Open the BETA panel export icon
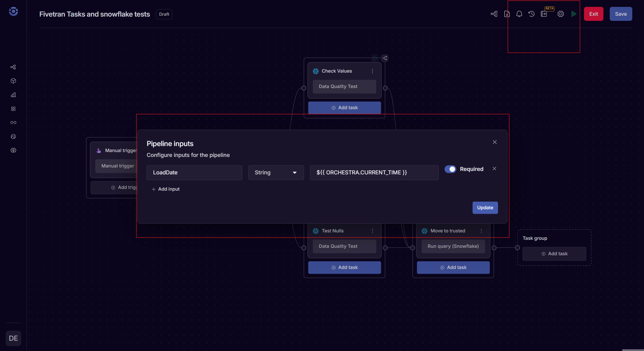 [544, 14]
